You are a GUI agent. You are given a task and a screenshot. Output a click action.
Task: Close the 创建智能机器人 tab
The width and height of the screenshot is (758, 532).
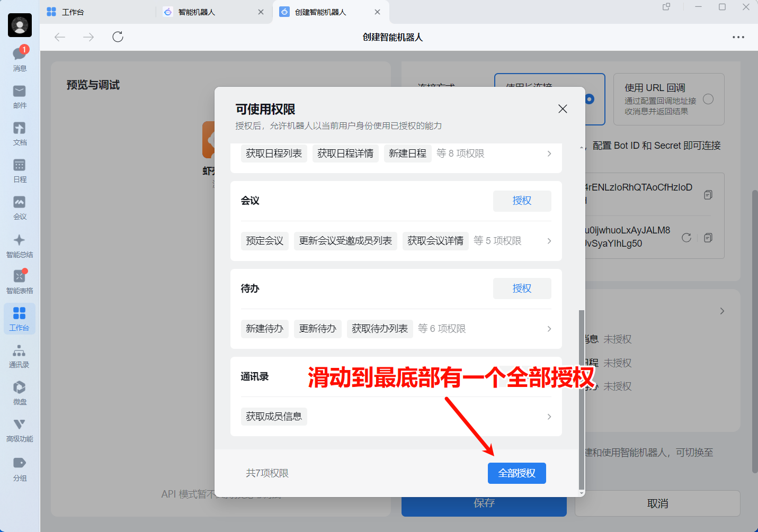pyautogui.click(x=377, y=12)
